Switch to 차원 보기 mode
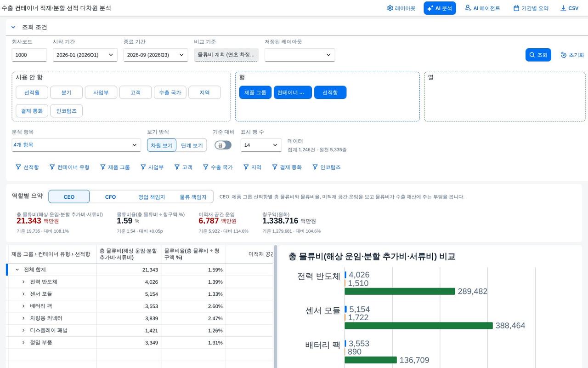Screen dimensions: 588x368 (162, 145)
